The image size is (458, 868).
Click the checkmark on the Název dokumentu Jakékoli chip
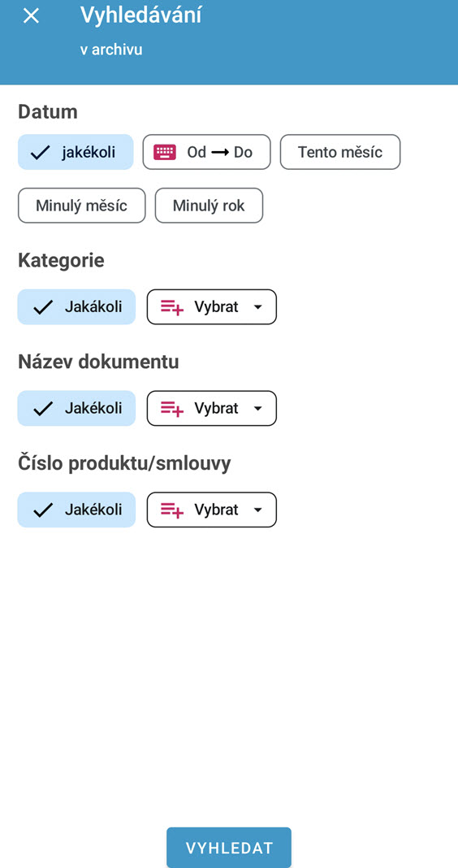[43, 409]
